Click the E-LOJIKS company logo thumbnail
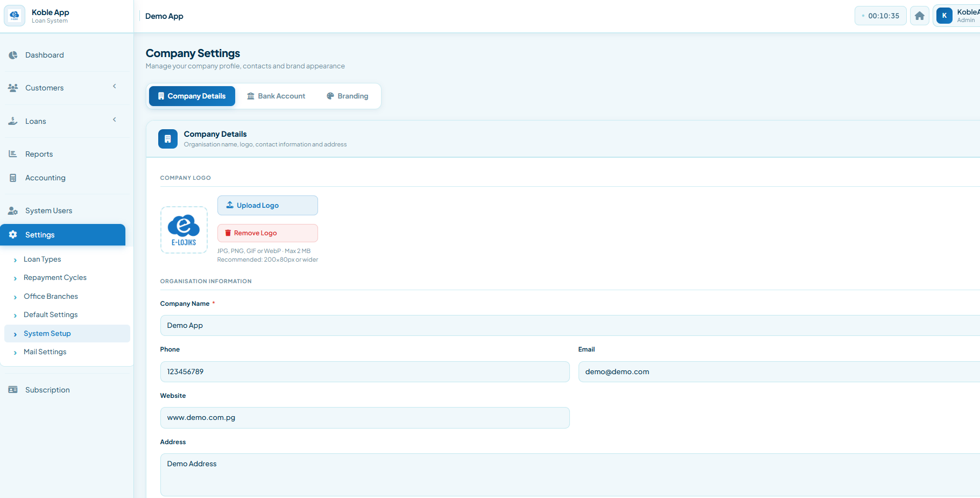Viewport: 980px width, 498px height. [184, 230]
